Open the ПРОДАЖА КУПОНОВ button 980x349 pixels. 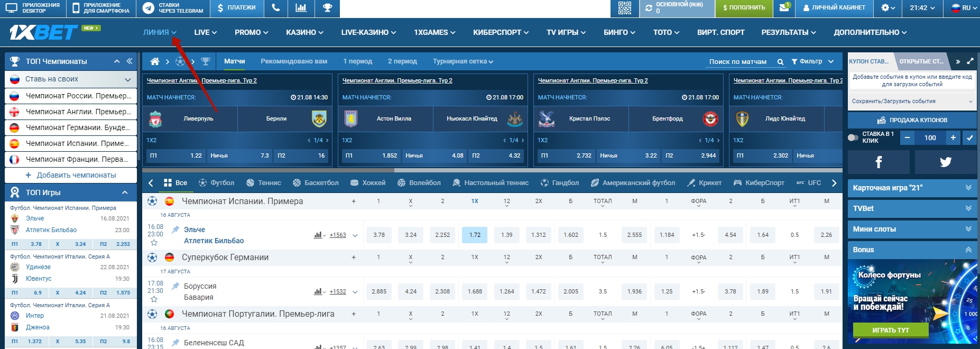[x=912, y=120]
